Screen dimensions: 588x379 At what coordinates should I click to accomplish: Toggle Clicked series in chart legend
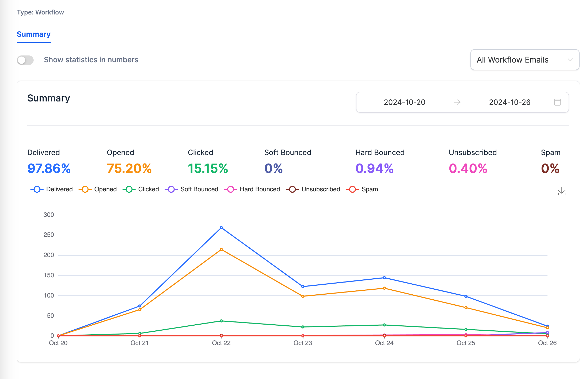pos(141,189)
